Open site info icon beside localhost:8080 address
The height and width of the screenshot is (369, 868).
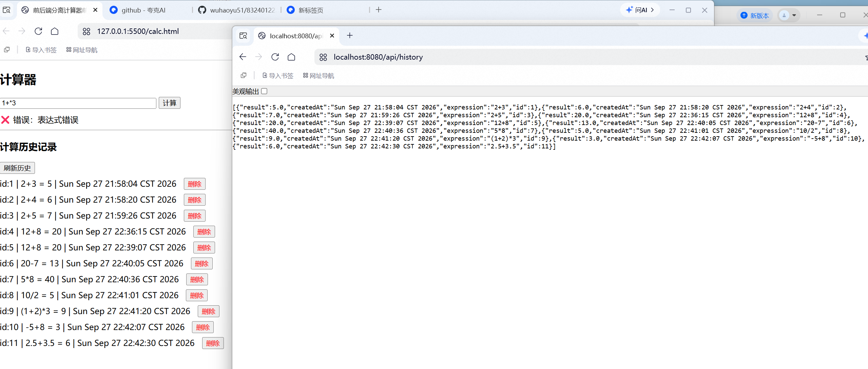323,57
